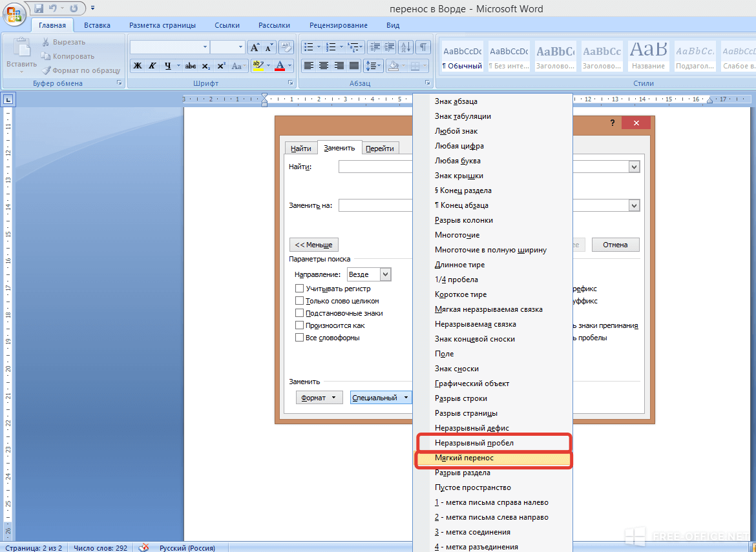Viewport: 756px width, 552px height.
Task: Save document via quick access toolbar
Action: click(39, 8)
